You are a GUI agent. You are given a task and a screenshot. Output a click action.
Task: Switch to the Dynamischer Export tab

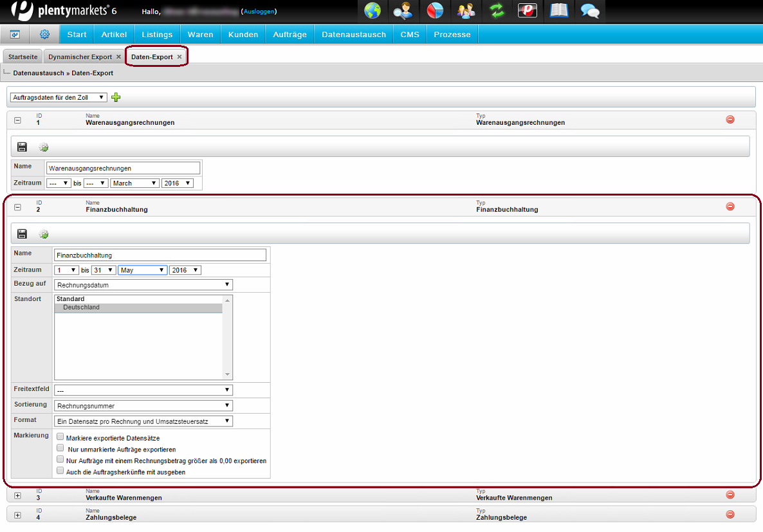(80, 57)
